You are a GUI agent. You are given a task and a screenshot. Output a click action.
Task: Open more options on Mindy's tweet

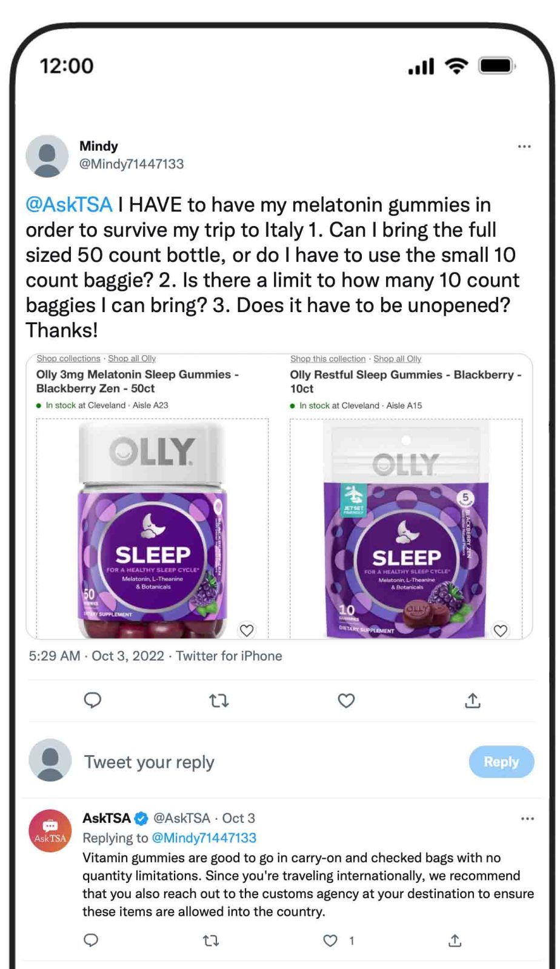[524, 147]
